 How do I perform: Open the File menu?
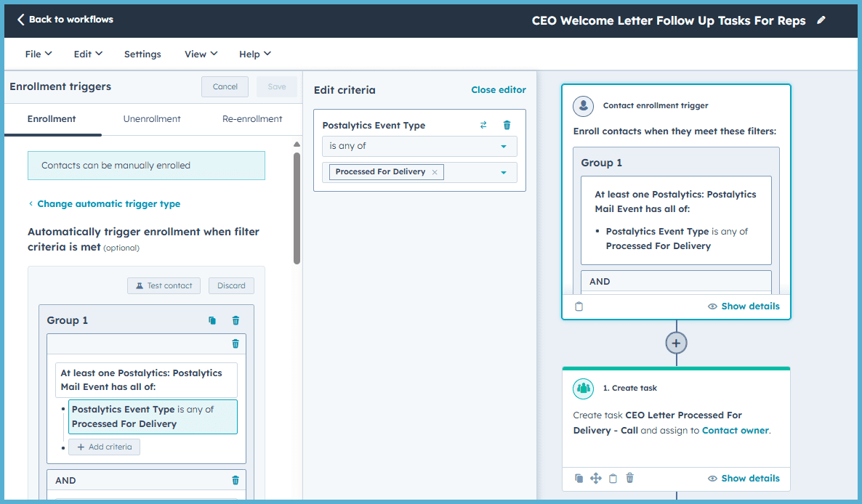39,54
